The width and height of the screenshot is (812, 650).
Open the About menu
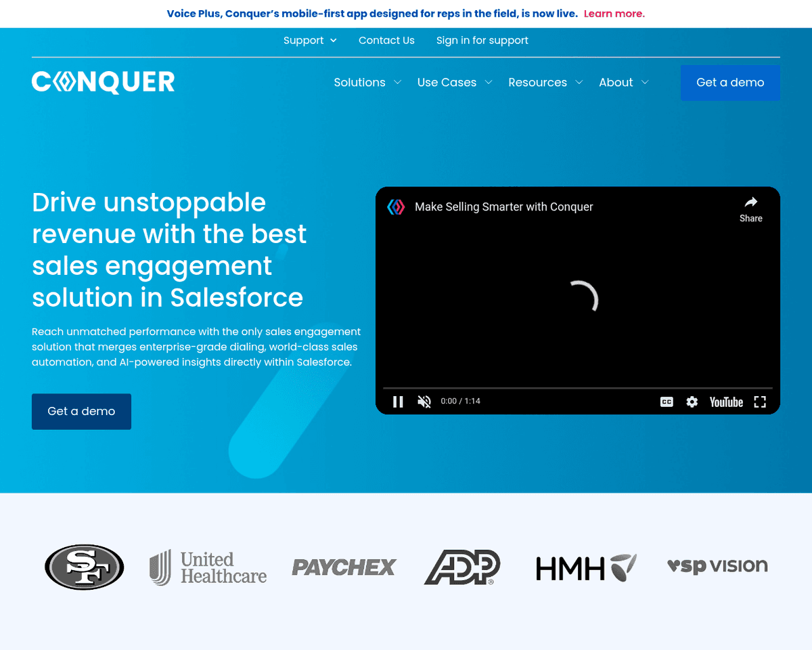[623, 83]
